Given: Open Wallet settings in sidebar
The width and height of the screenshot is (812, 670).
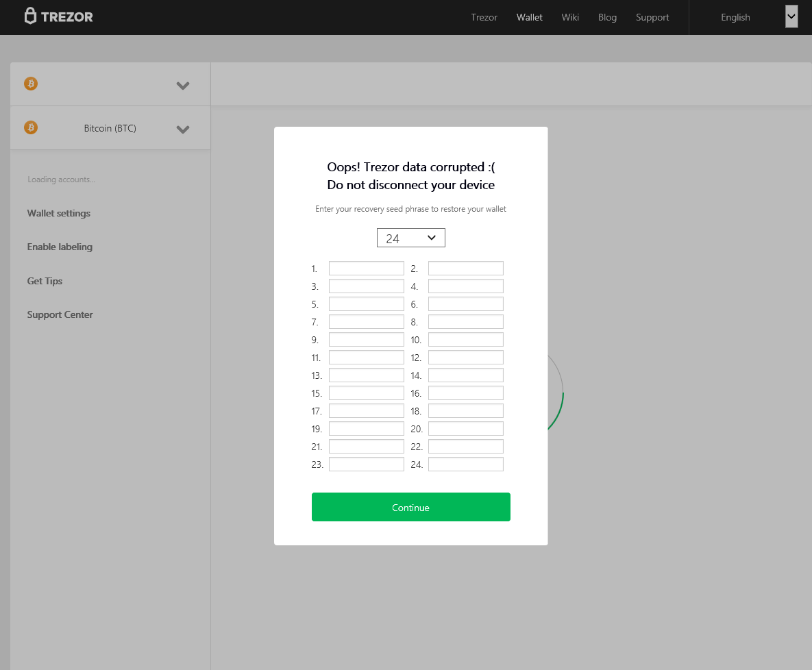Looking at the screenshot, I should click(x=58, y=213).
